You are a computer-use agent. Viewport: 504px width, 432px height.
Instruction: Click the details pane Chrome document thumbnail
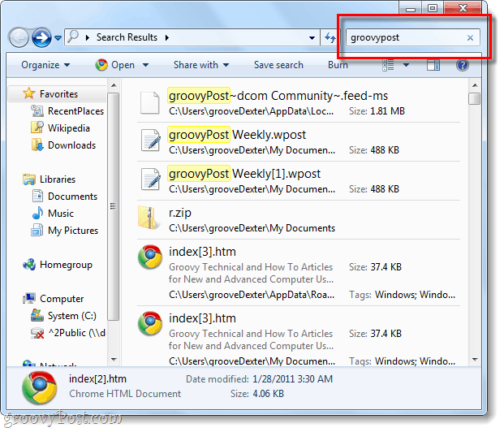40,387
